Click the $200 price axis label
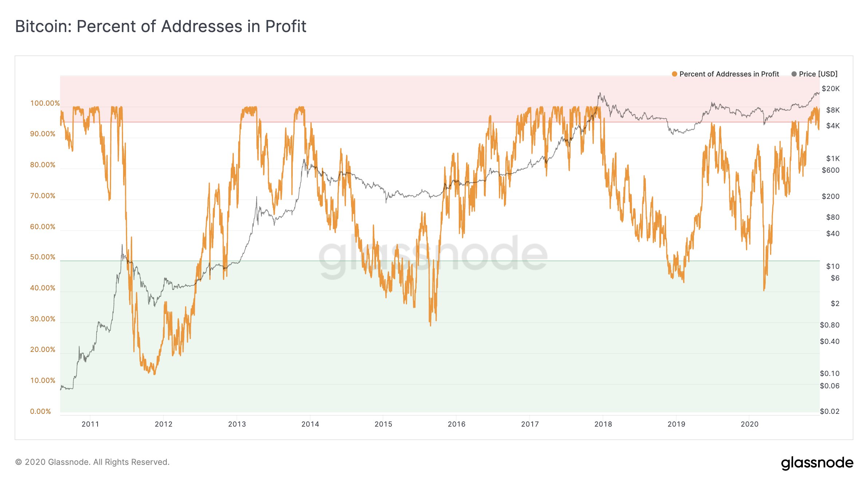The image size is (868, 486). click(830, 196)
